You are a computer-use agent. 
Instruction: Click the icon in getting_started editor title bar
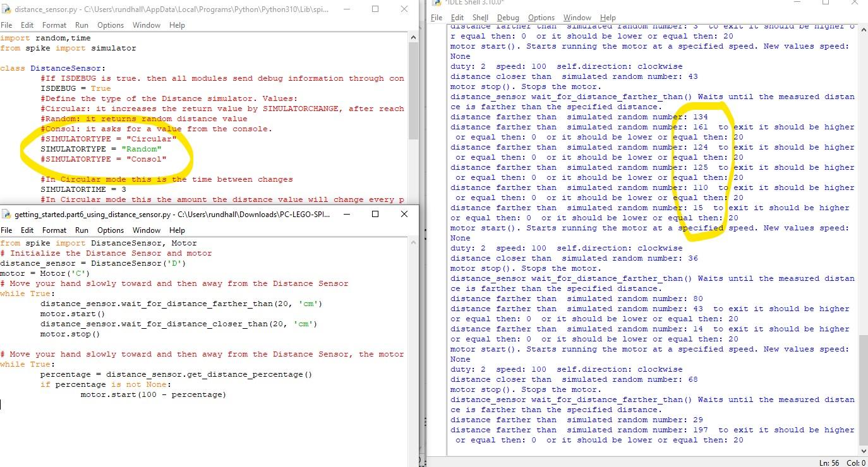tap(6, 214)
